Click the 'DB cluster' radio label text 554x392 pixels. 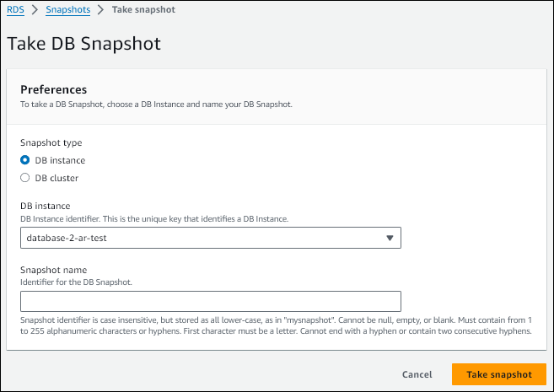point(57,178)
